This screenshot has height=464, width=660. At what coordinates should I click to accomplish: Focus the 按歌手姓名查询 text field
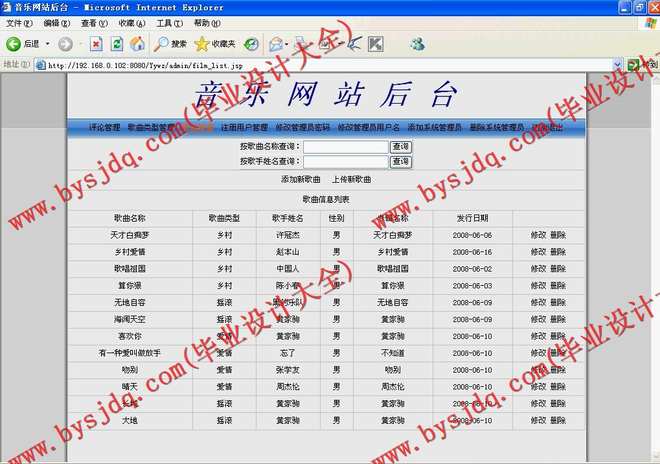(345, 162)
